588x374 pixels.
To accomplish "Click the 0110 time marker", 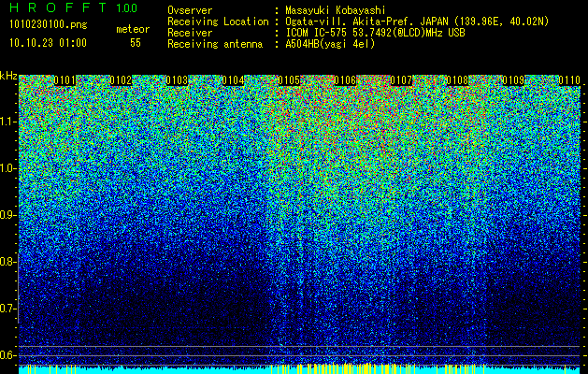I will 569,80.
